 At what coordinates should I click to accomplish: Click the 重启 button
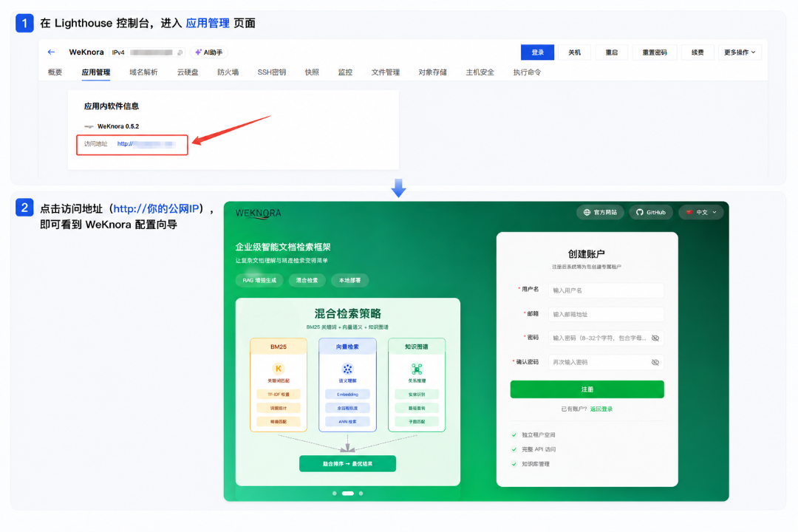tap(612, 52)
